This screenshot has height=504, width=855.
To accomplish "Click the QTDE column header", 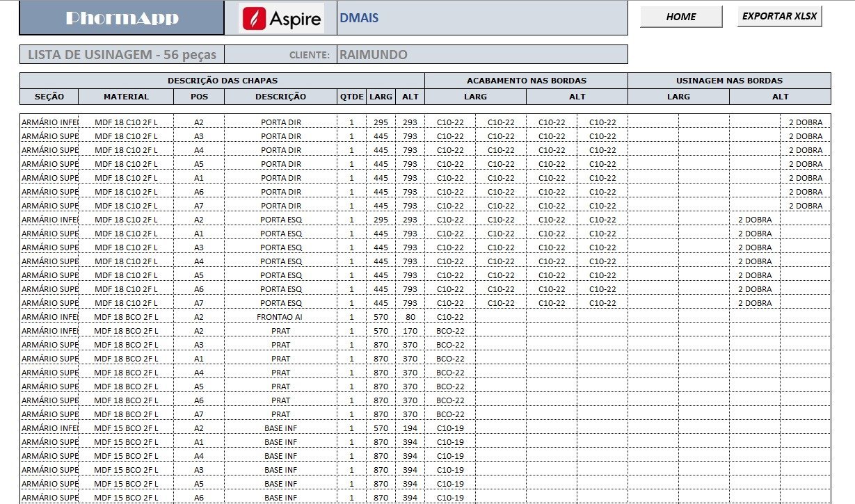I will (x=351, y=97).
